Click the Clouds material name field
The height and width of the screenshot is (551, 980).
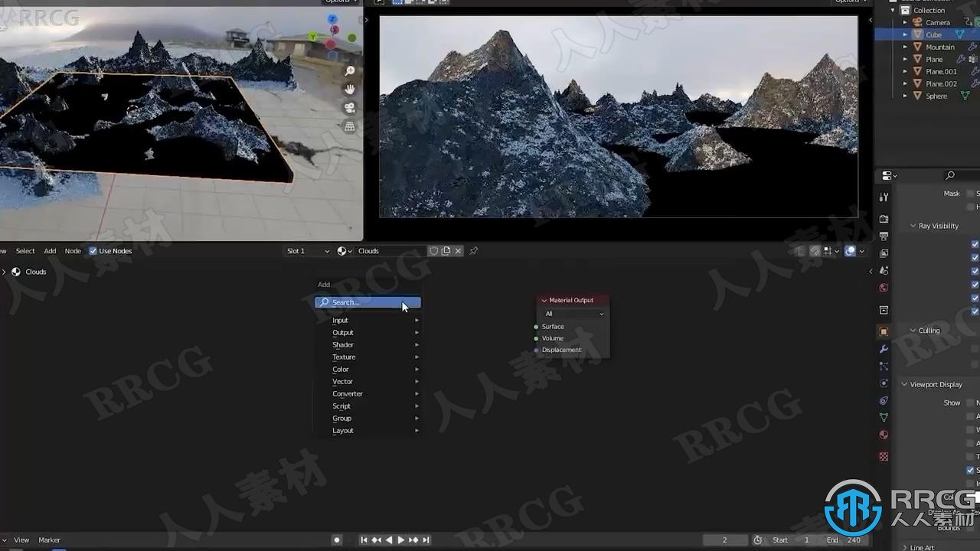(390, 251)
